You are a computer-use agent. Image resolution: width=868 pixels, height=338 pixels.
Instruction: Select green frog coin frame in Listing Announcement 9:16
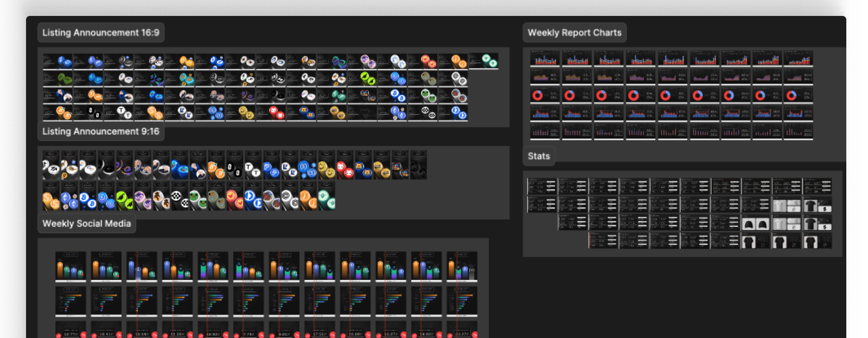click(x=198, y=196)
